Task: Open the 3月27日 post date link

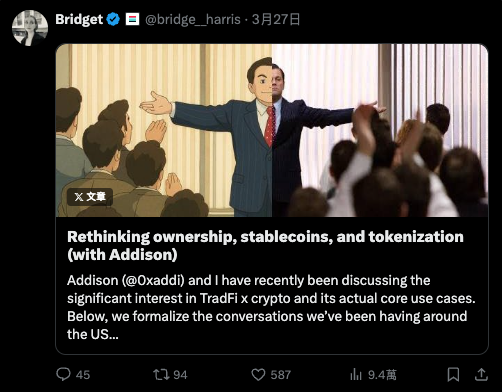Action: coord(276,19)
